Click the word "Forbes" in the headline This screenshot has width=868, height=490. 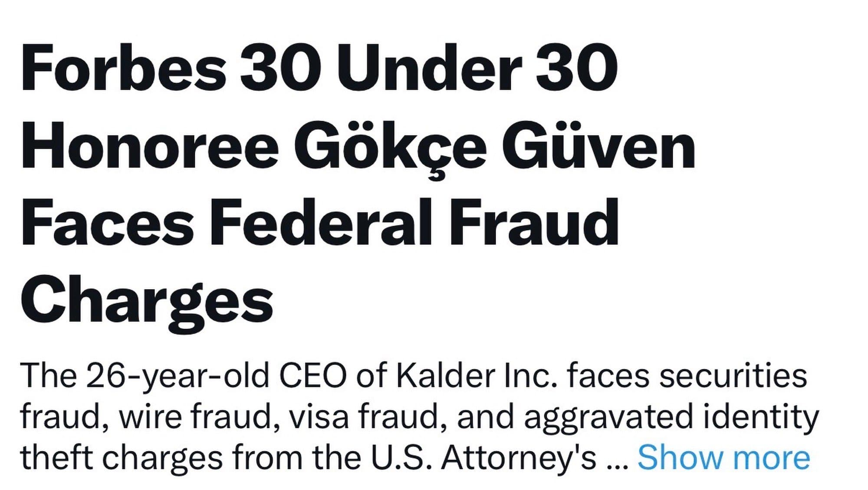pyautogui.click(x=123, y=69)
